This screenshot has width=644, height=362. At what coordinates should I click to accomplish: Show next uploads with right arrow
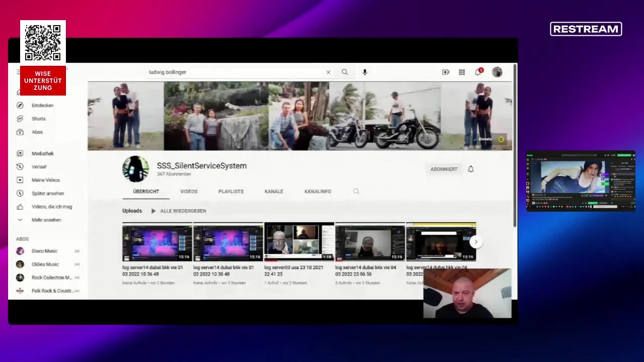tap(475, 242)
